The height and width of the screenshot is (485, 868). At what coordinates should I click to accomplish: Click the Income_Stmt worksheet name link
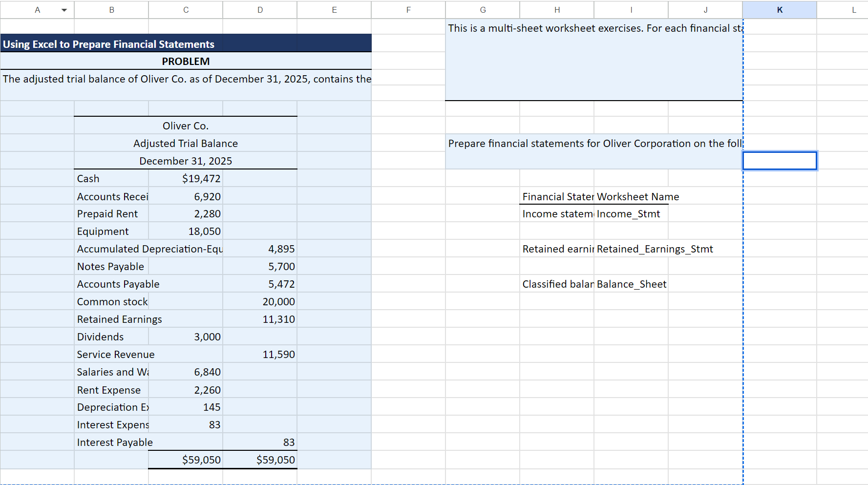point(628,213)
